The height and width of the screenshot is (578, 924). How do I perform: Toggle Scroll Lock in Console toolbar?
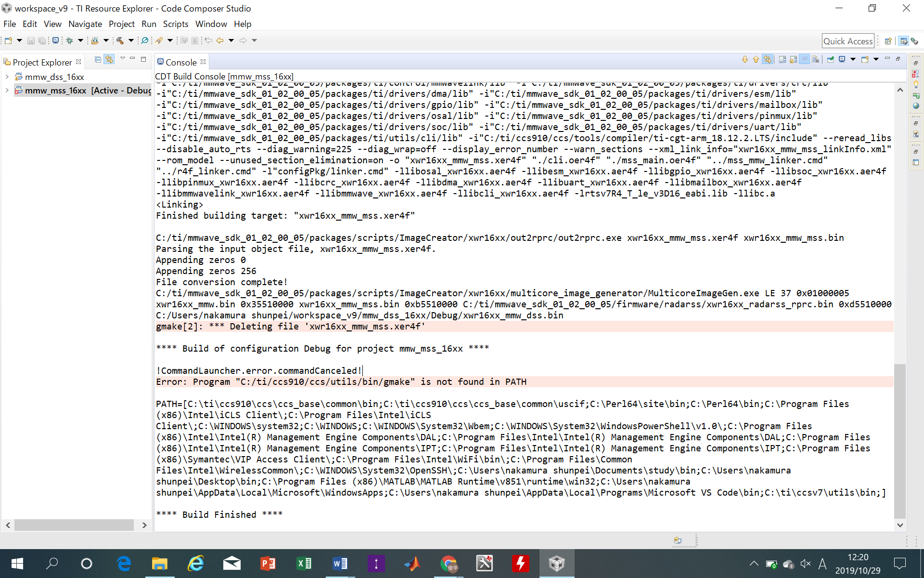point(793,59)
